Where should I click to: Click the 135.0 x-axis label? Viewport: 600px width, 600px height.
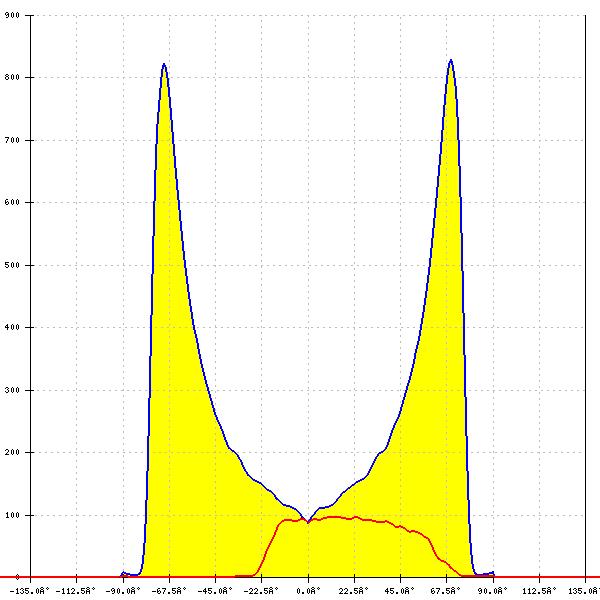584,590
